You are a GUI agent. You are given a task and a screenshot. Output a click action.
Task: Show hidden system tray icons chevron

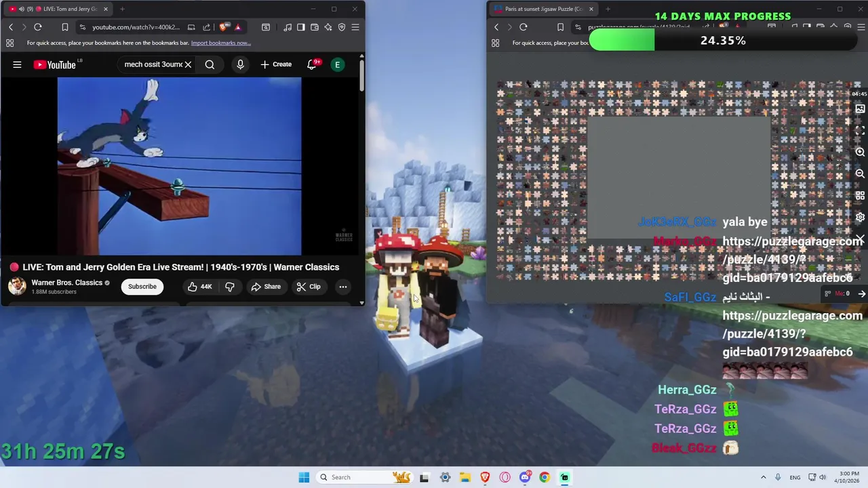(x=763, y=477)
